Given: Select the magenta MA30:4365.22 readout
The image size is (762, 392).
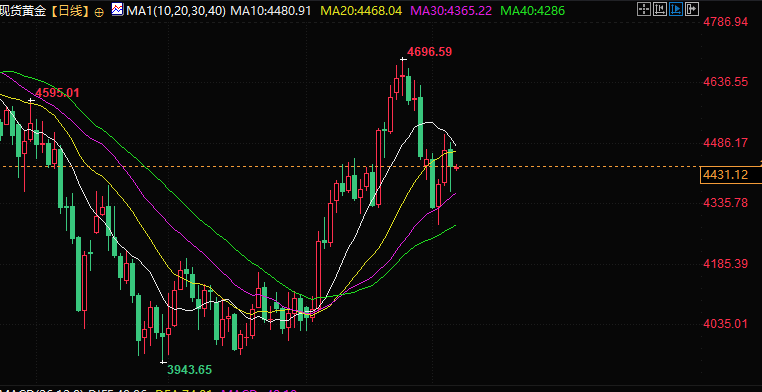Looking at the screenshot, I should click(x=451, y=10).
